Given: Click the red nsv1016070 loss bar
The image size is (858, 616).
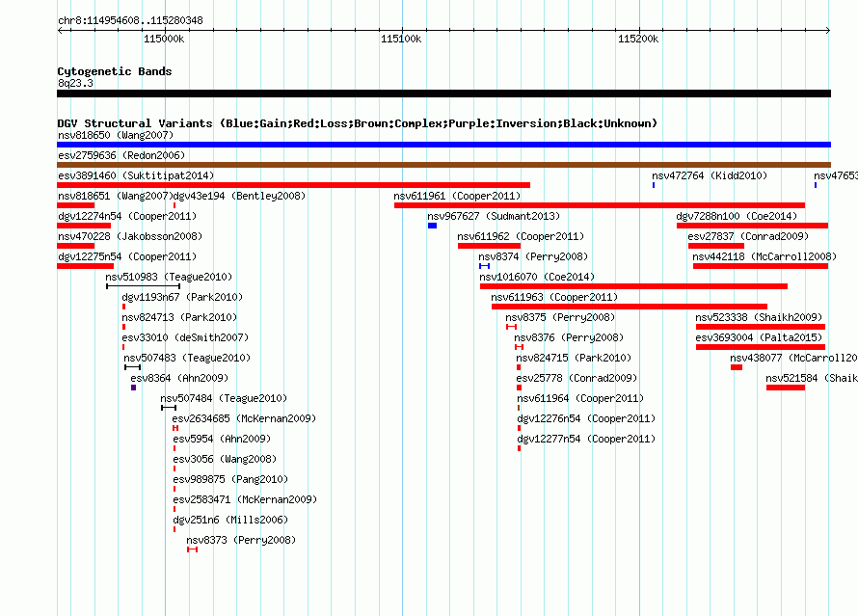Looking at the screenshot, I should tap(633, 286).
